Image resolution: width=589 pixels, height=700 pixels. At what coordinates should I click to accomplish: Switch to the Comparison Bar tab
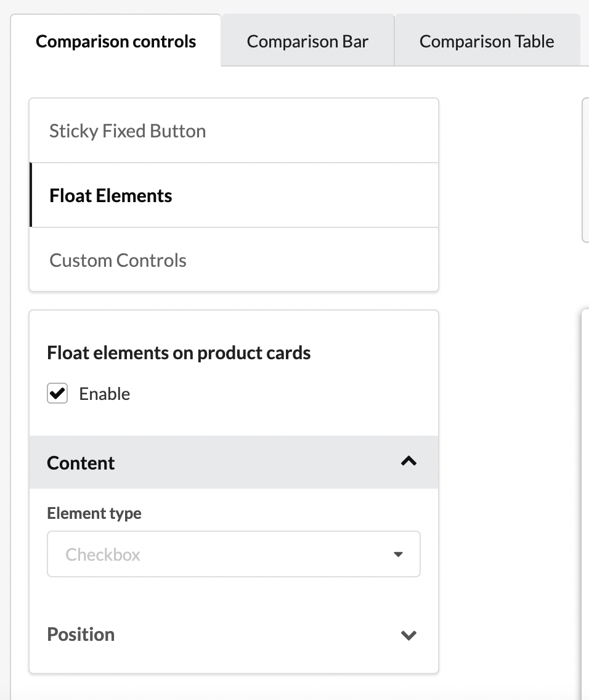[x=307, y=41]
